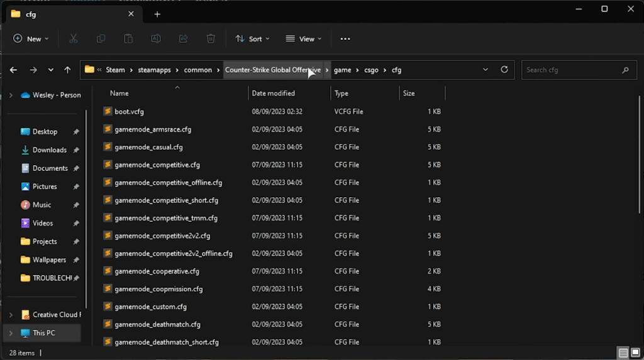Sort by Date modified column header
The height and width of the screenshot is (360, 644).
pyautogui.click(x=273, y=94)
